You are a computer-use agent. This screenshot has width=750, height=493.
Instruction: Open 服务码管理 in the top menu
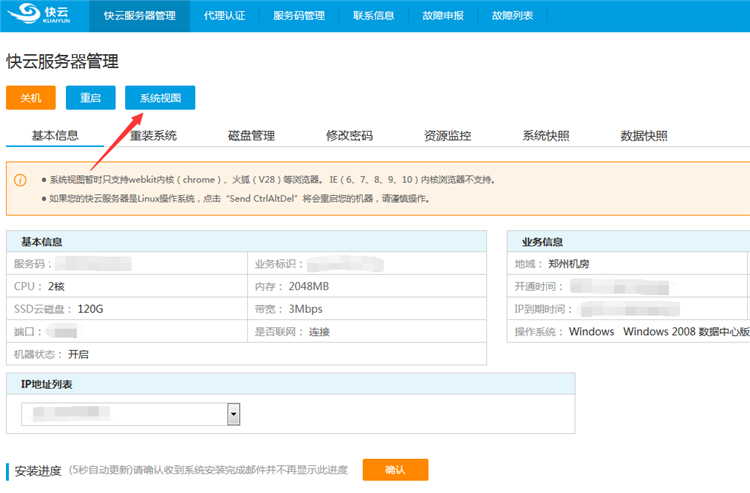pos(299,16)
